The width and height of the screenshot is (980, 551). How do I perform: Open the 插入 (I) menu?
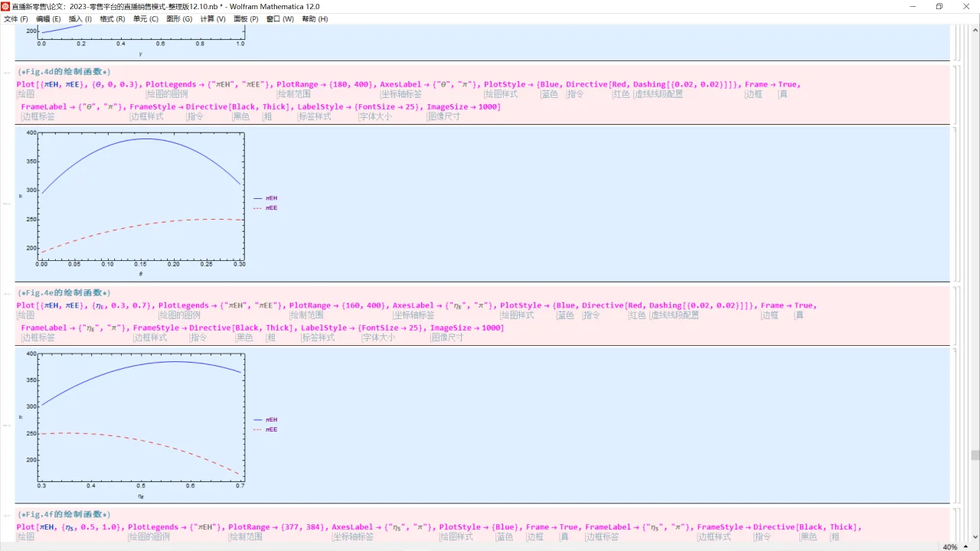tap(80, 19)
